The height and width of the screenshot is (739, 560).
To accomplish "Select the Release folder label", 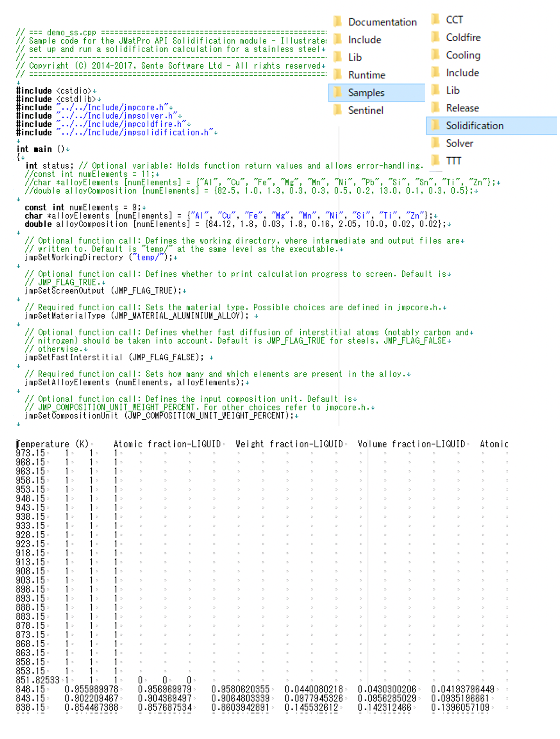I will pos(462,108).
